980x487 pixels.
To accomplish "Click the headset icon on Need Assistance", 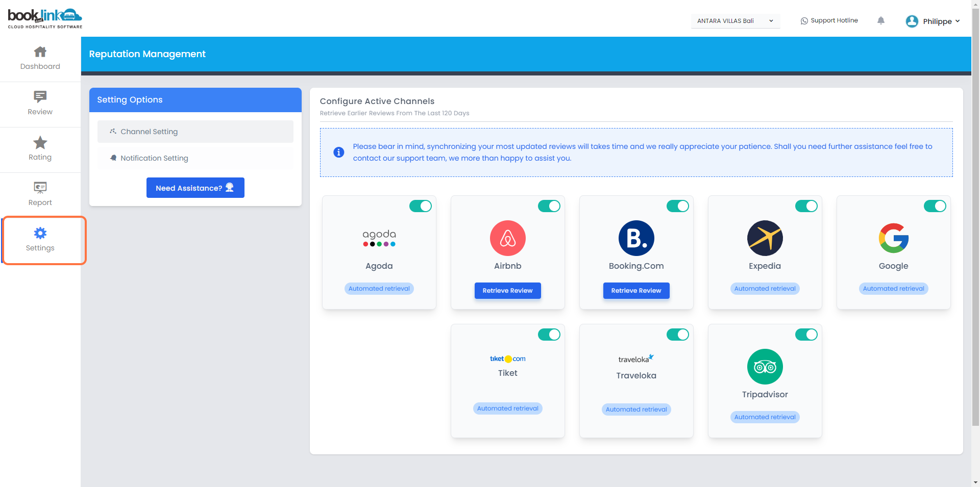I will (230, 188).
